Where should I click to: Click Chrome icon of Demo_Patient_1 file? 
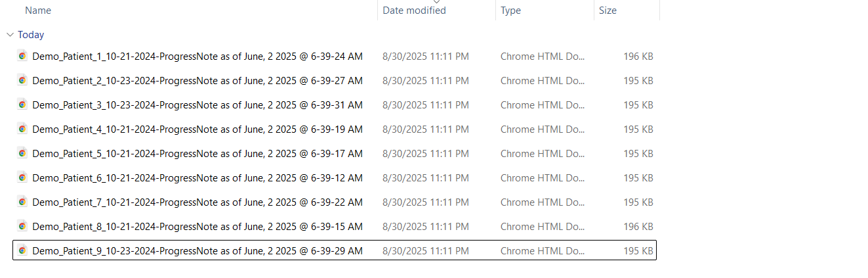[x=22, y=56]
